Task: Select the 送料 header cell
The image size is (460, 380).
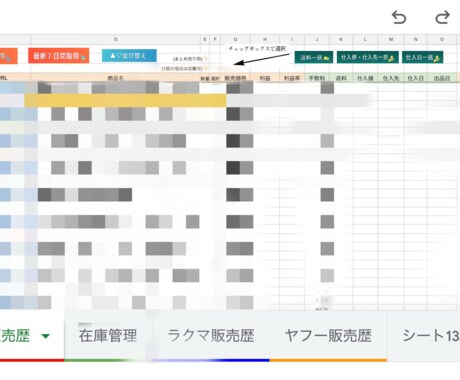Action: 341,78
